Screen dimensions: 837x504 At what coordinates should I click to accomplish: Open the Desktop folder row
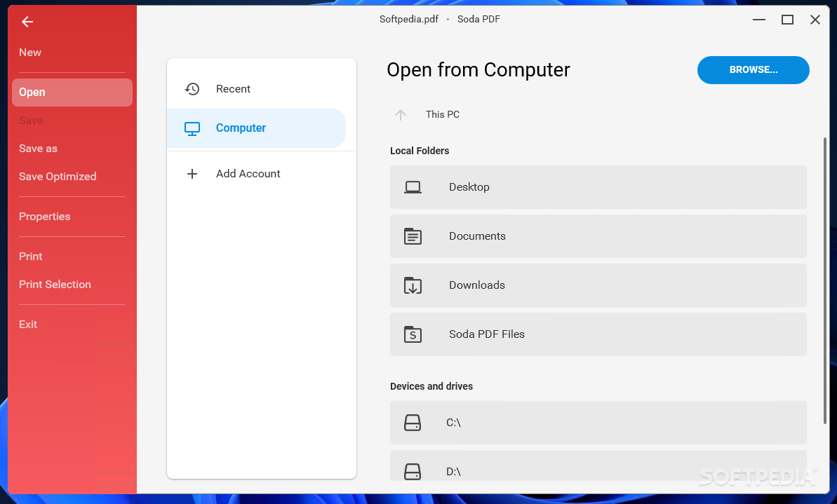coord(598,187)
